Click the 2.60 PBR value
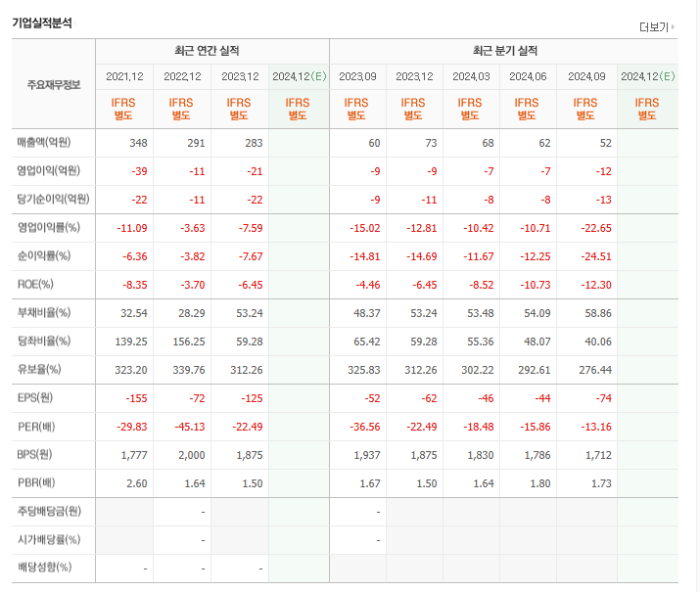This screenshot has width=700, height=592. point(137,483)
